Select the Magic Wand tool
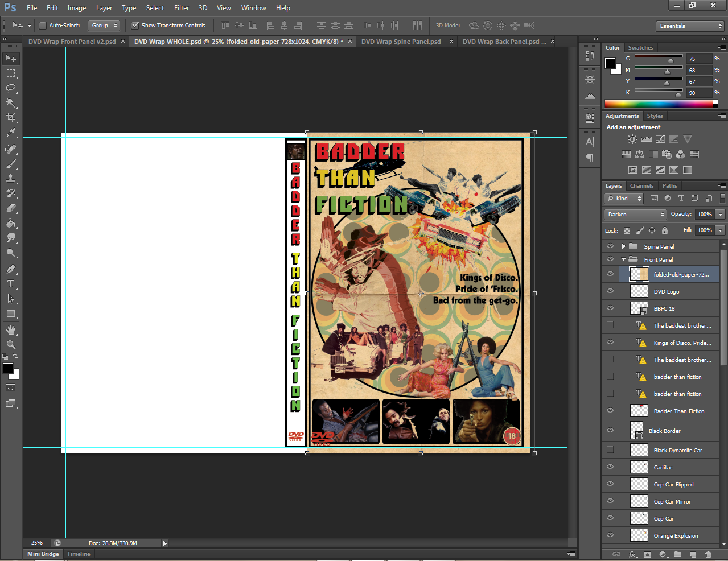This screenshot has width=728, height=561. [11, 103]
